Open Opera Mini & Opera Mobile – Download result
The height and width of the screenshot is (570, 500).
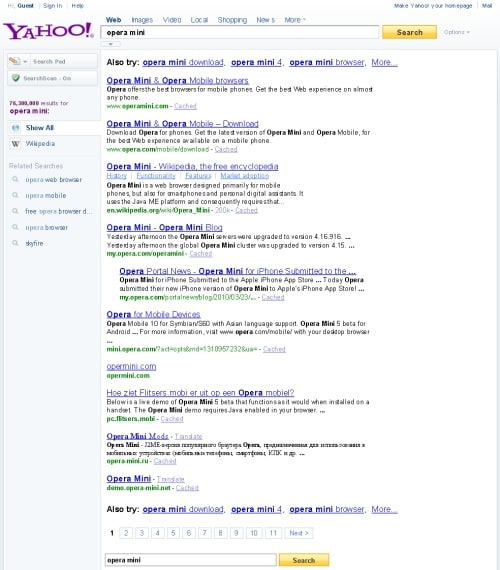point(183,124)
